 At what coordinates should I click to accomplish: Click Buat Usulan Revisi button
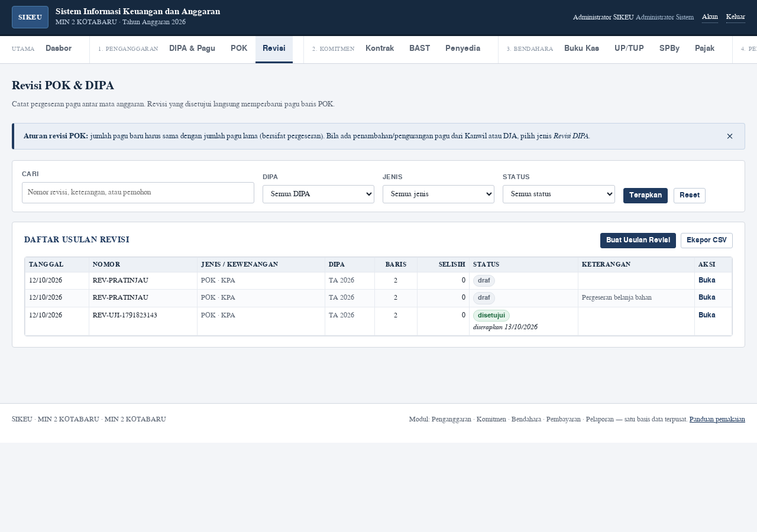click(638, 241)
